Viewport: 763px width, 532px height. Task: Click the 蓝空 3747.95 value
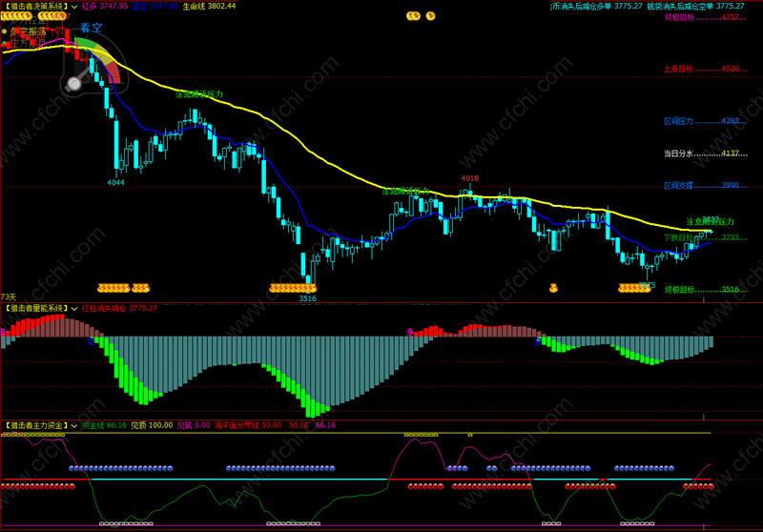tap(155, 7)
